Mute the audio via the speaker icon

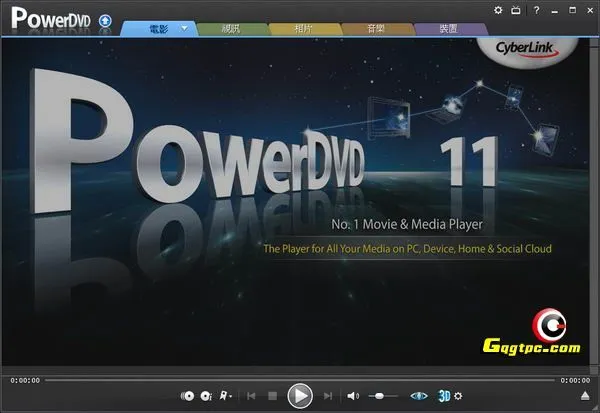352,397
